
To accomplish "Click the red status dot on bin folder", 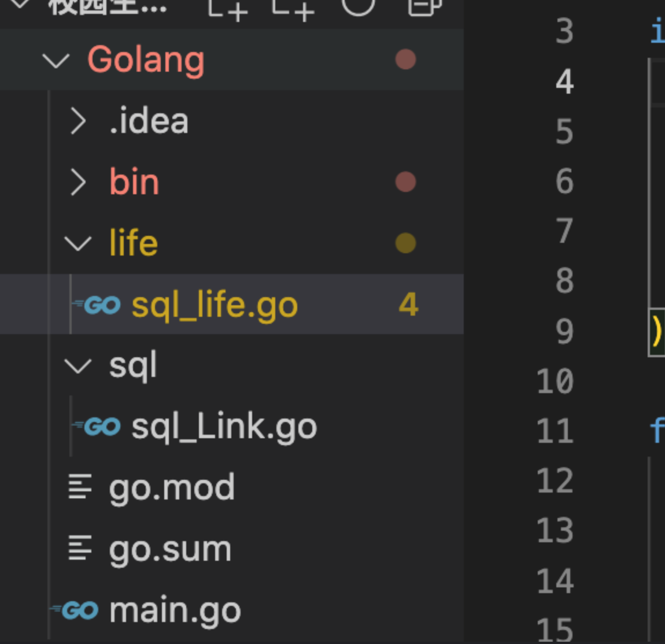I will tap(405, 182).
